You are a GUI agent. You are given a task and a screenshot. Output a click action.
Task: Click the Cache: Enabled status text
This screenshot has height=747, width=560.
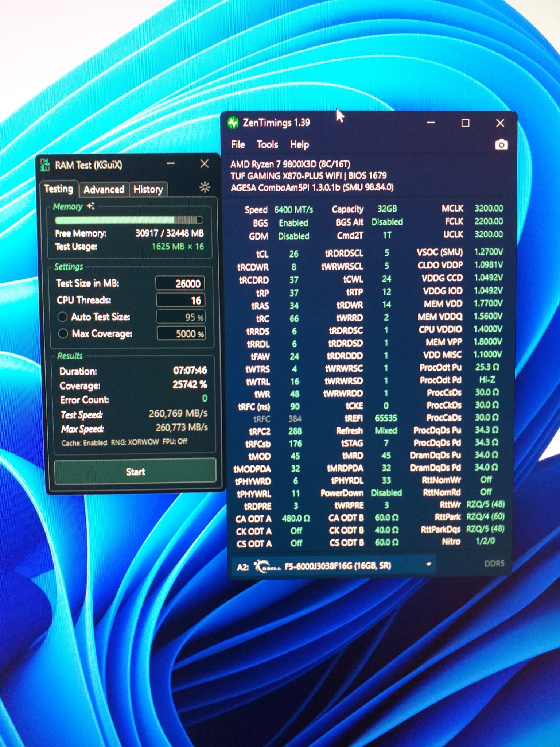click(x=84, y=442)
